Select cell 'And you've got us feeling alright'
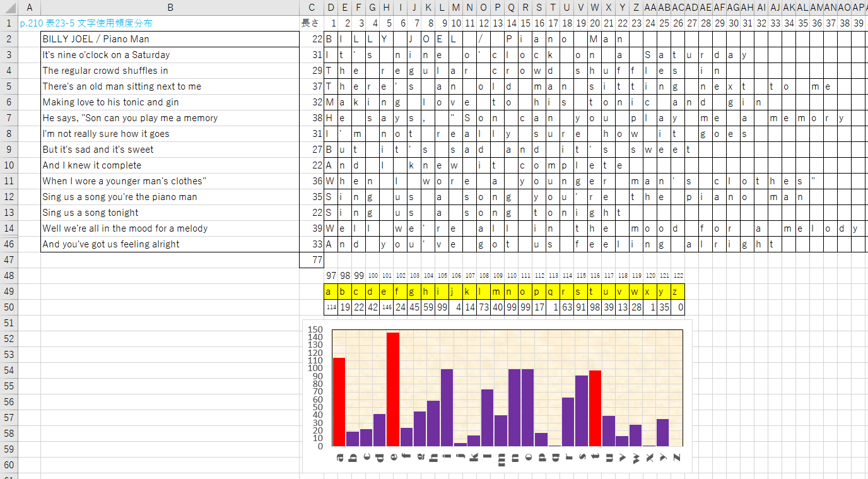 pos(170,244)
